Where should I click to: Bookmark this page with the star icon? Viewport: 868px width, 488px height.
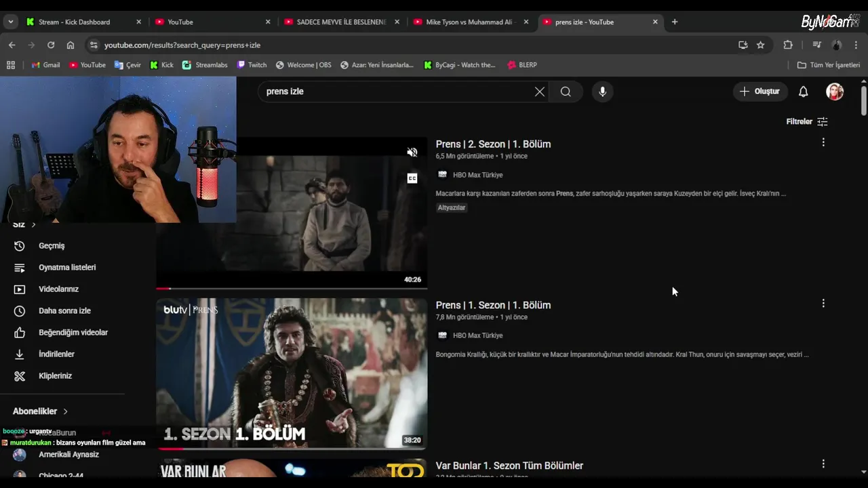point(761,45)
